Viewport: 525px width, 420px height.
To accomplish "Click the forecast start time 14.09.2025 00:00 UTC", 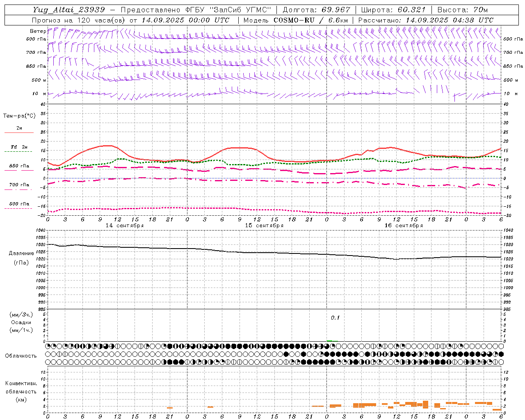I will pyautogui.click(x=185, y=20).
